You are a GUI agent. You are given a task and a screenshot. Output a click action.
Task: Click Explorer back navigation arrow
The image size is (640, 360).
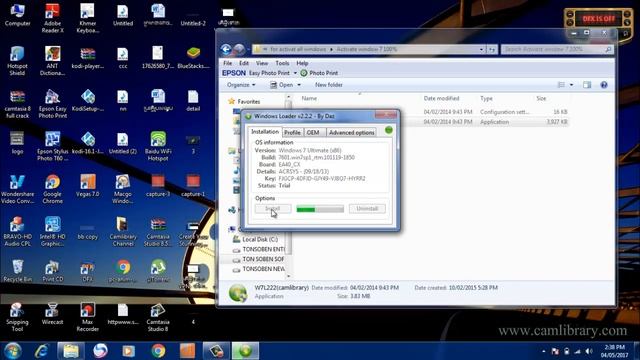coord(226,49)
